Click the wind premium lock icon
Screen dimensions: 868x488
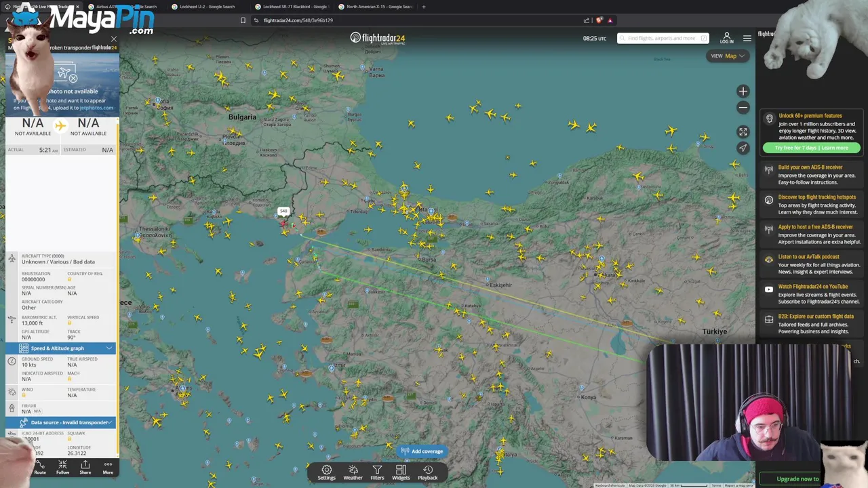tap(24, 395)
